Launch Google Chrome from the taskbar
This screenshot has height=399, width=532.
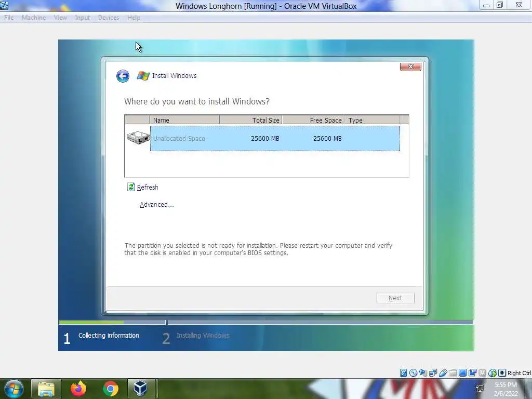(x=110, y=389)
